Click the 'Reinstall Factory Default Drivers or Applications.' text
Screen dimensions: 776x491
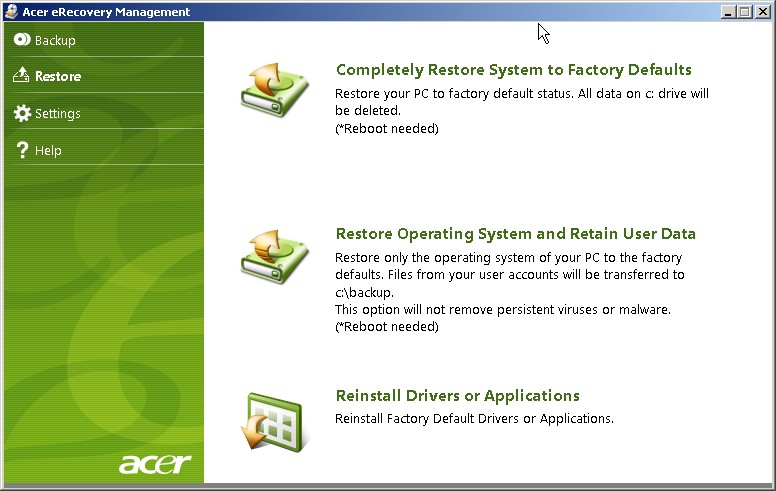(x=474, y=418)
